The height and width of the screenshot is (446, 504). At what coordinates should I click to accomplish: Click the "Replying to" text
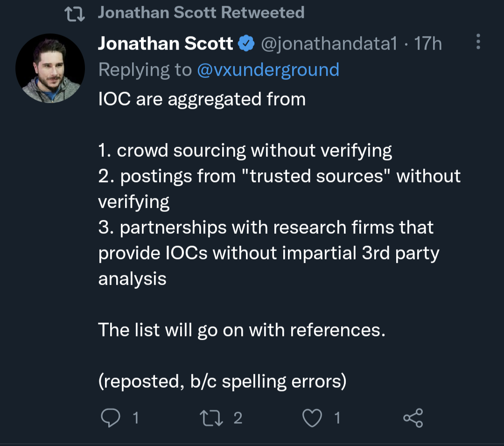tap(145, 70)
